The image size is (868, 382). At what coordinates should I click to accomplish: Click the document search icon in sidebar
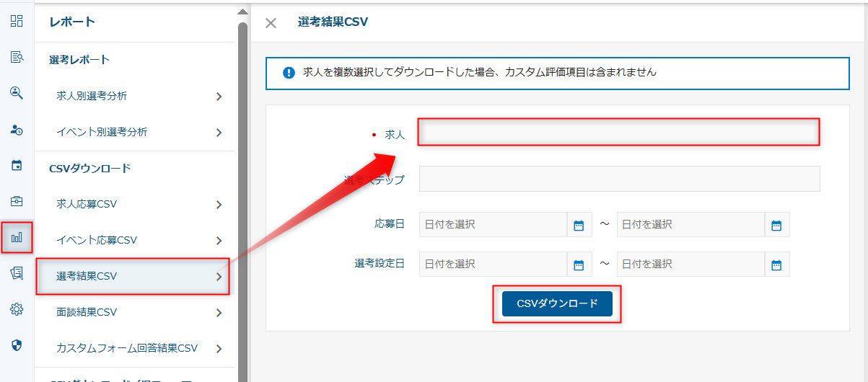[x=17, y=57]
